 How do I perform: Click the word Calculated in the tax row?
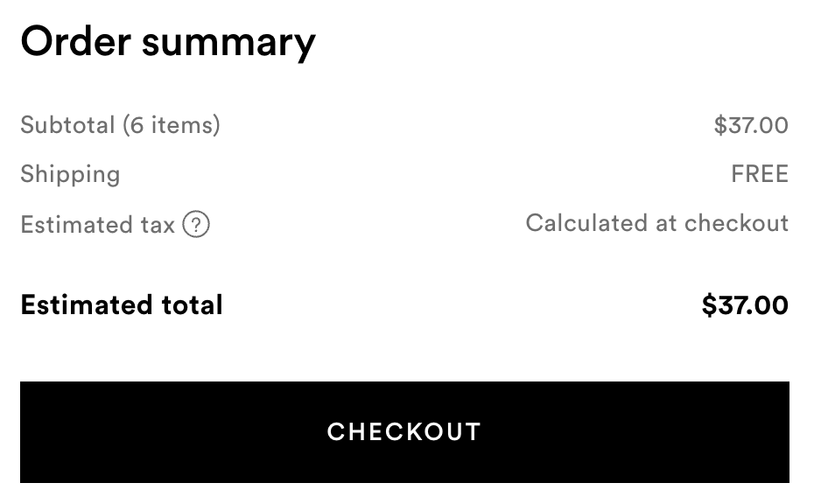tap(586, 223)
